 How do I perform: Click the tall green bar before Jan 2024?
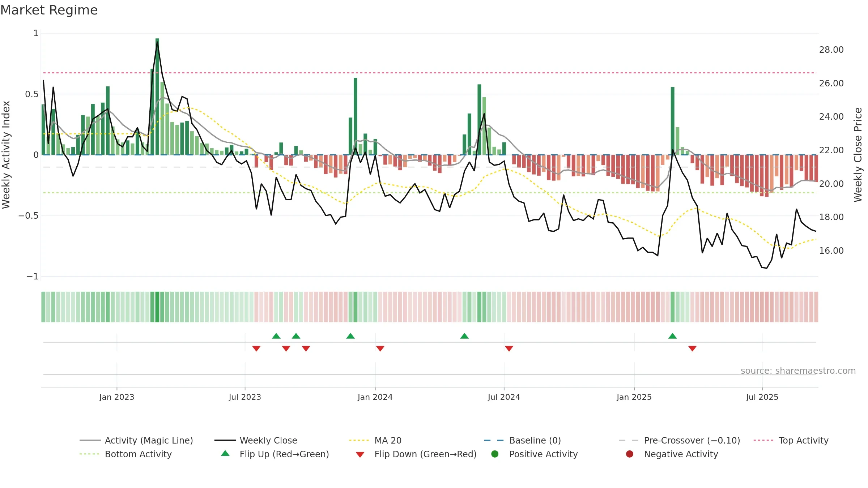coord(356,116)
